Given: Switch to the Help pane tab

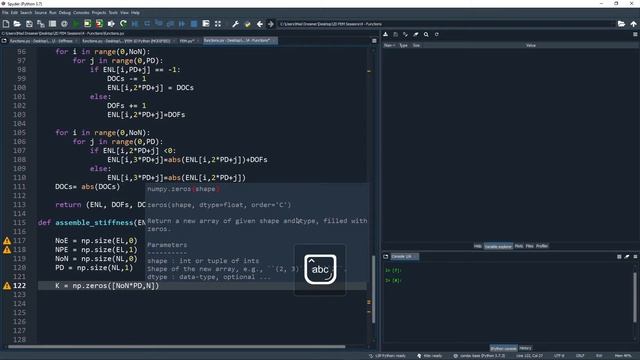Looking at the screenshot, I should pyautogui.click(x=478, y=246).
